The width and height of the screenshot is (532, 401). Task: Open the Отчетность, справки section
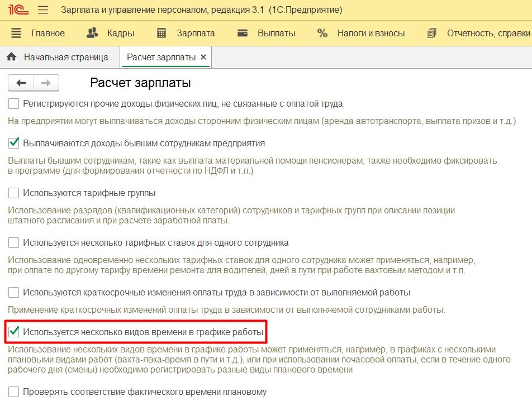point(488,33)
